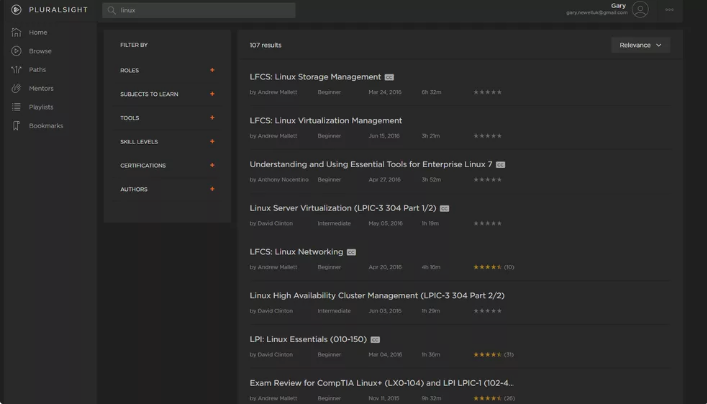Click the Bookmarks sidebar icon

(x=16, y=126)
